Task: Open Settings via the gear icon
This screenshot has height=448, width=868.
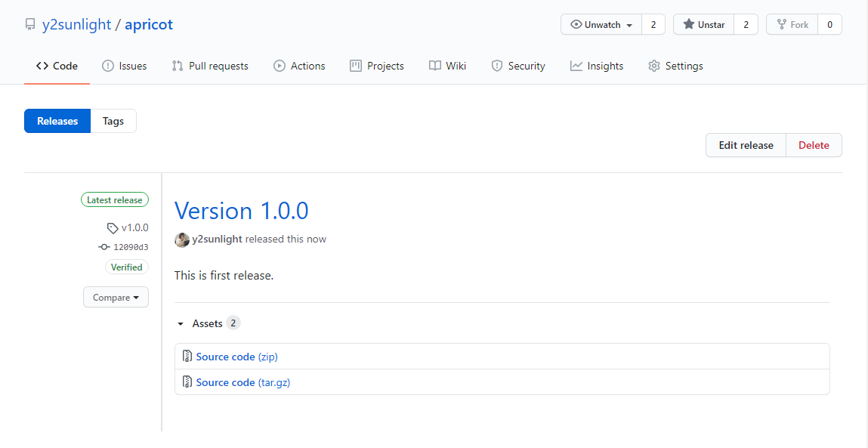Action: point(654,66)
